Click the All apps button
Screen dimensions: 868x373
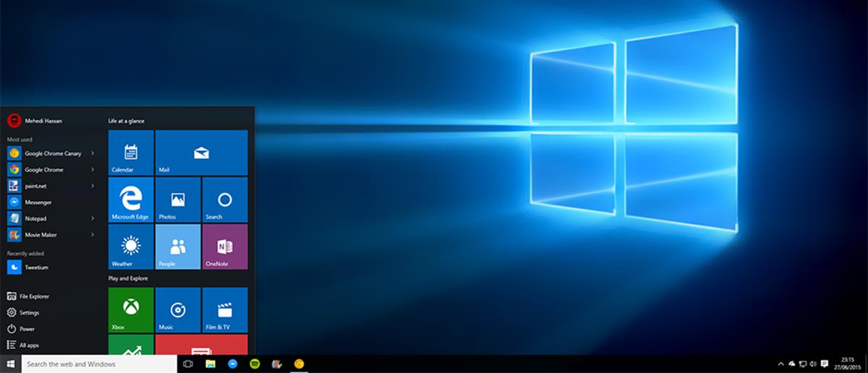tap(29, 346)
